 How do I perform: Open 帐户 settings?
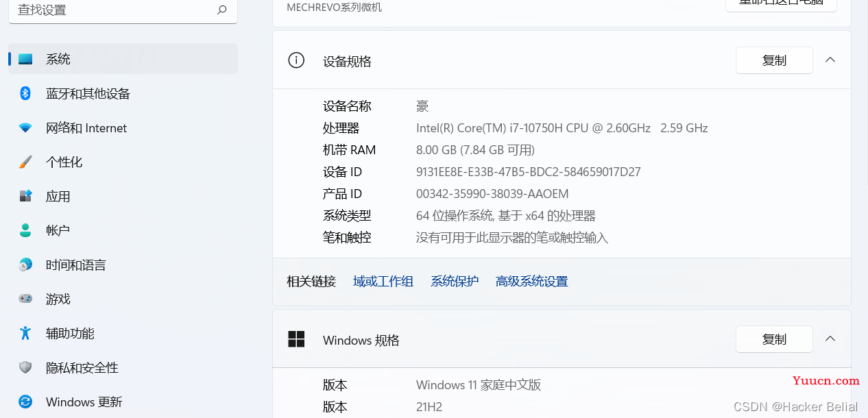tap(123, 230)
